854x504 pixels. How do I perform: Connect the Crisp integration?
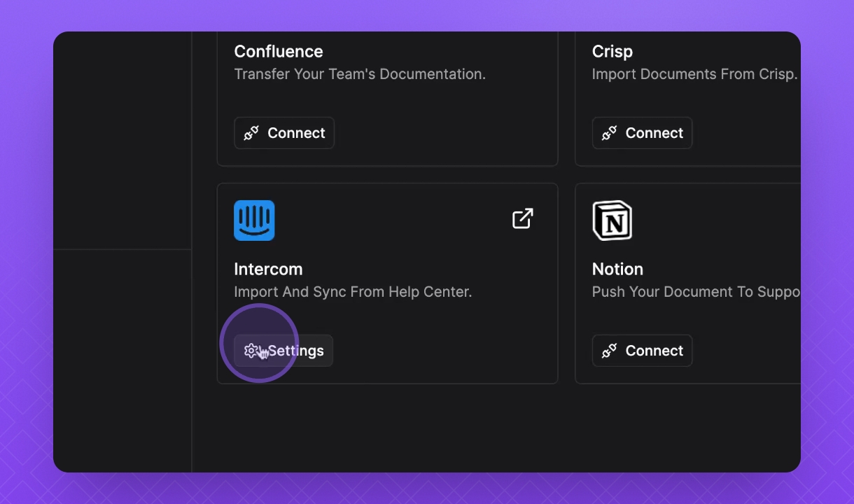point(642,133)
